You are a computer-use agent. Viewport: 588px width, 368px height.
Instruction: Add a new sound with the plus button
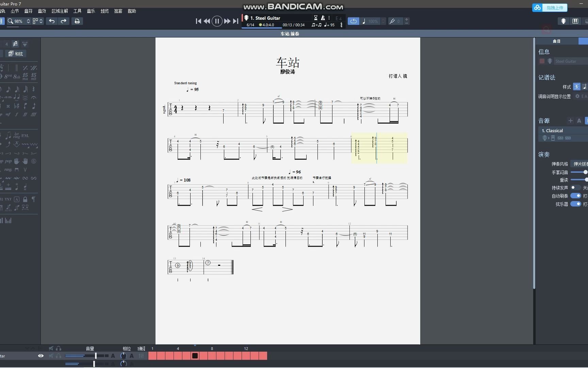tap(571, 121)
